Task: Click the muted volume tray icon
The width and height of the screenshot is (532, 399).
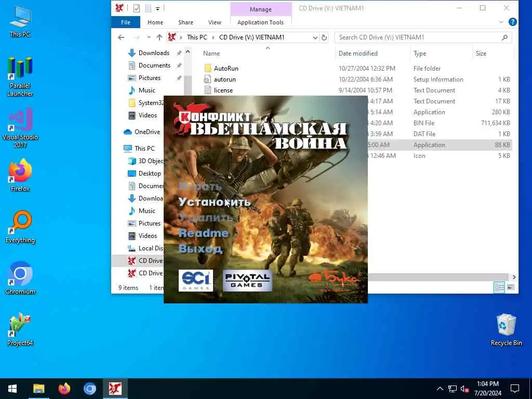Action: pos(464,389)
